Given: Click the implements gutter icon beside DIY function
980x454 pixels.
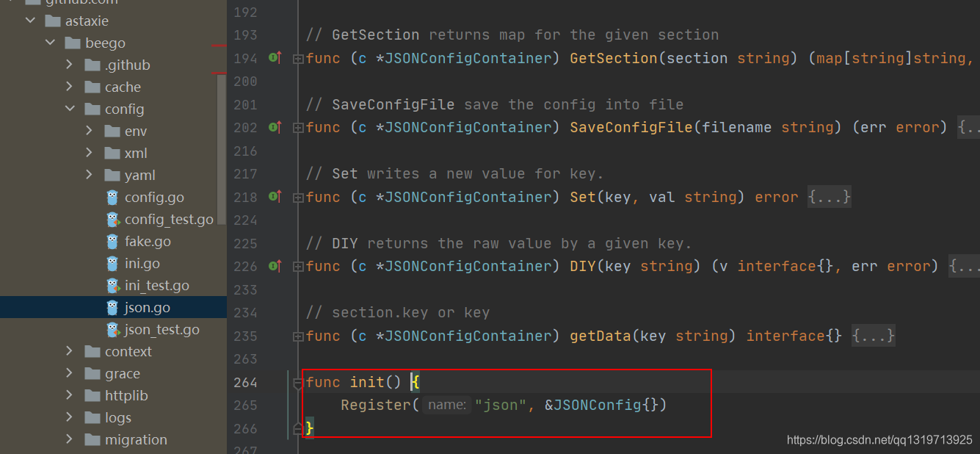Looking at the screenshot, I should click(x=275, y=266).
